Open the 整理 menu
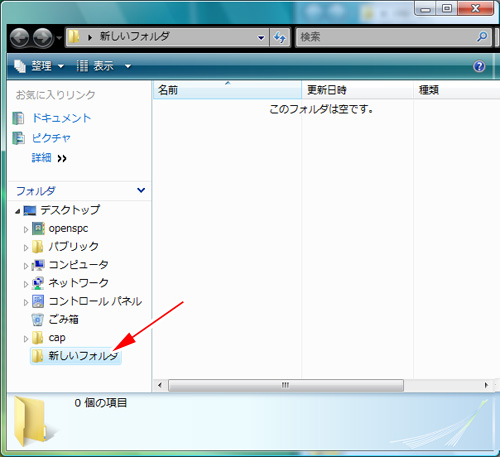Screen dimensions: 500x457 pyautogui.click(x=39, y=66)
